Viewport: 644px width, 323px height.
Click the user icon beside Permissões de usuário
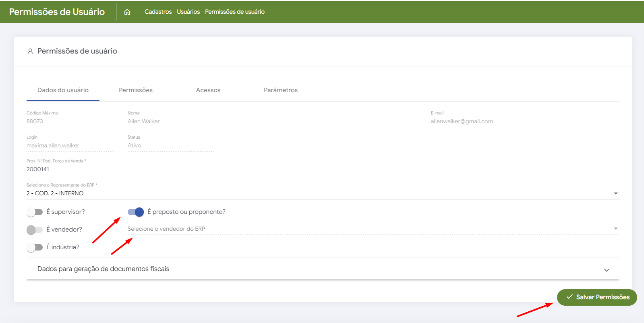[30, 51]
